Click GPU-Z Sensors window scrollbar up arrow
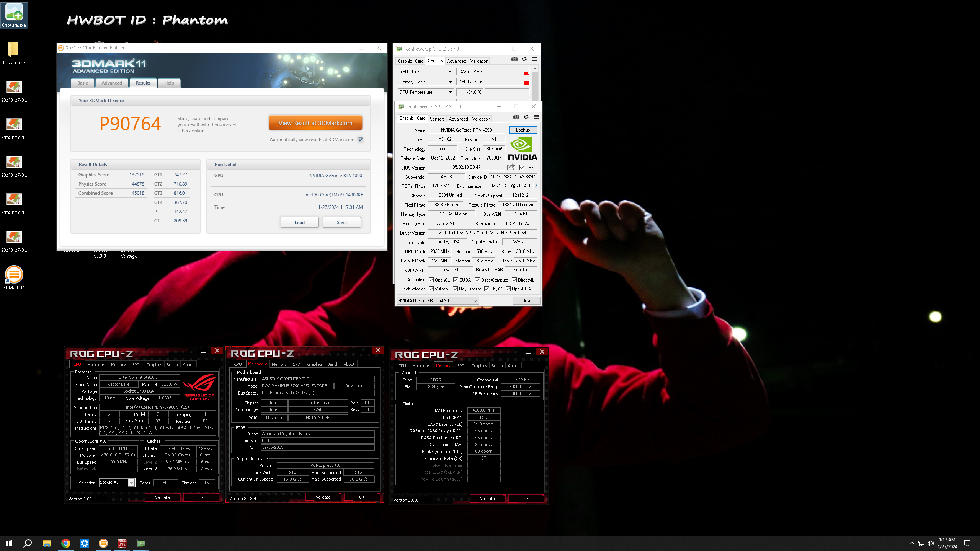The height and width of the screenshot is (551, 980). [535, 68]
